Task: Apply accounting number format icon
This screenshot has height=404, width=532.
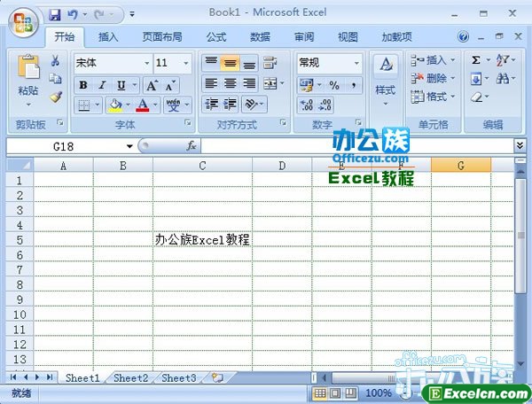Action: click(x=307, y=85)
